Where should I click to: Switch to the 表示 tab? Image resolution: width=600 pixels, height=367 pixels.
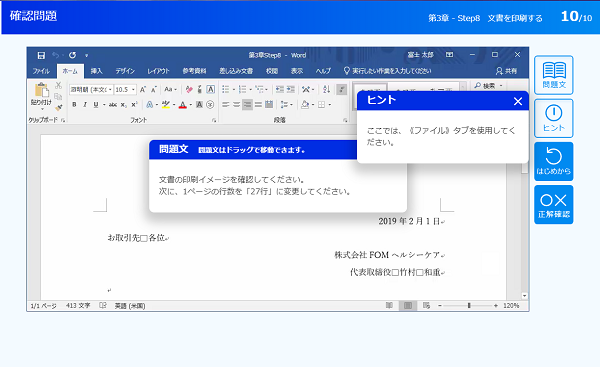point(297,71)
